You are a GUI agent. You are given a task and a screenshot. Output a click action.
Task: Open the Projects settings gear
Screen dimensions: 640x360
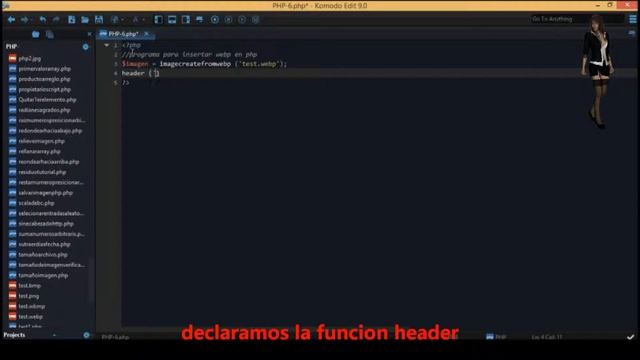86,335
